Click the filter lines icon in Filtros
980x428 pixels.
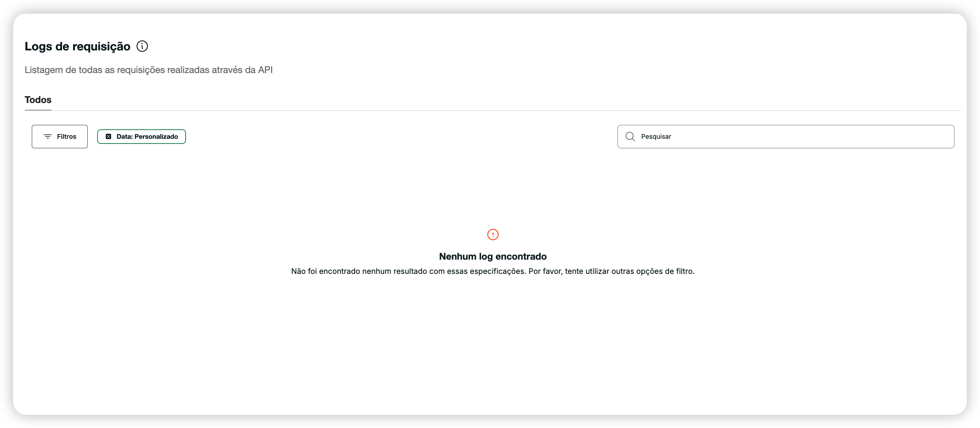point(48,137)
